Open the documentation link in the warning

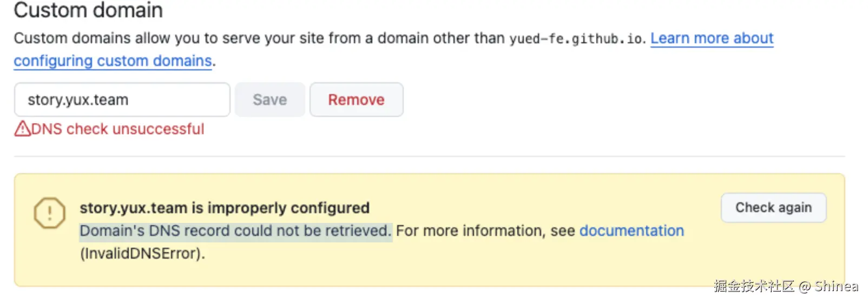(632, 230)
